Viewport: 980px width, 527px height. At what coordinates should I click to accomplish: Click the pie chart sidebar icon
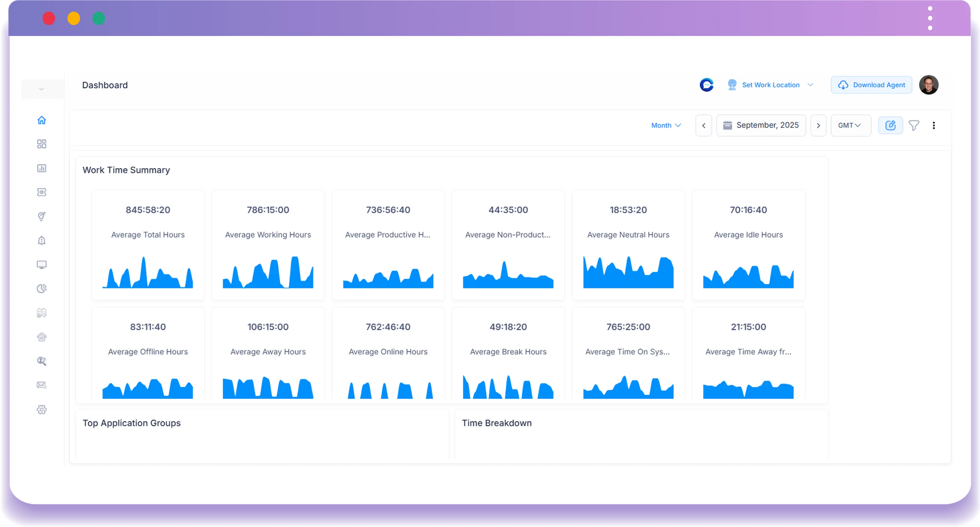[x=41, y=289]
